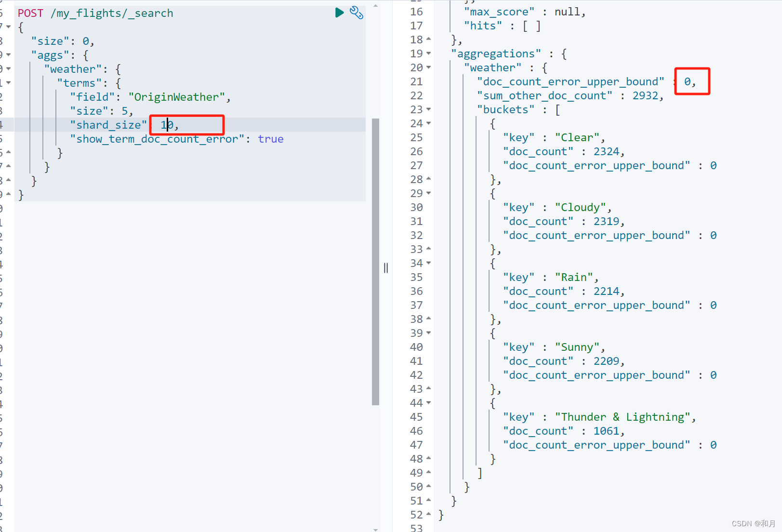Viewport: 782px width, 532px height.
Task: Click doc_count value 1061
Action: (x=606, y=431)
